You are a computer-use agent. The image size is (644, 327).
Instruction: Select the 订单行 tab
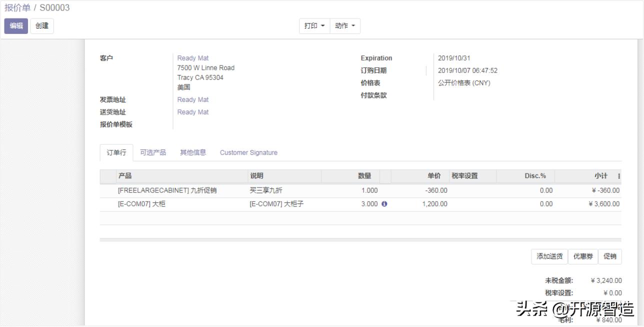pos(116,152)
